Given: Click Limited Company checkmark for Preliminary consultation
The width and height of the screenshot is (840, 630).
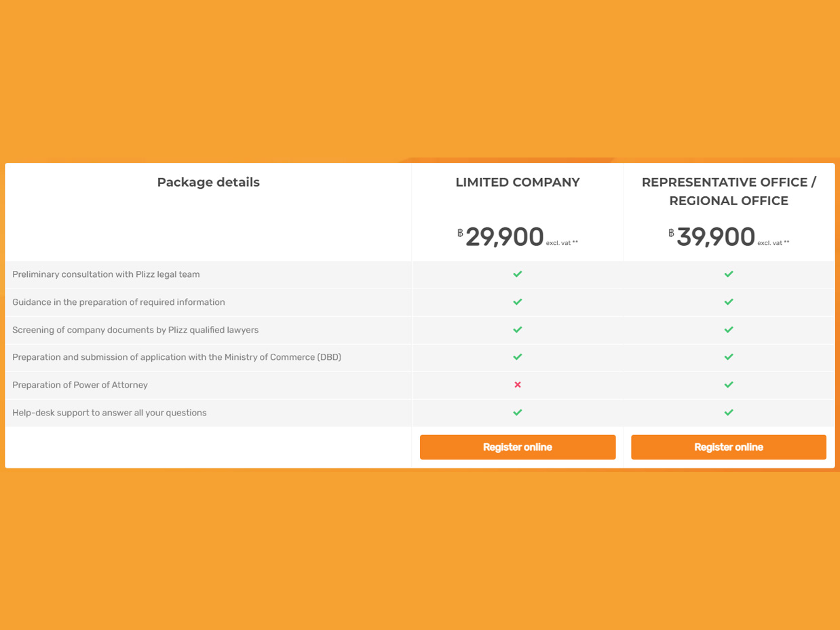Looking at the screenshot, I should tap(518, 274).
